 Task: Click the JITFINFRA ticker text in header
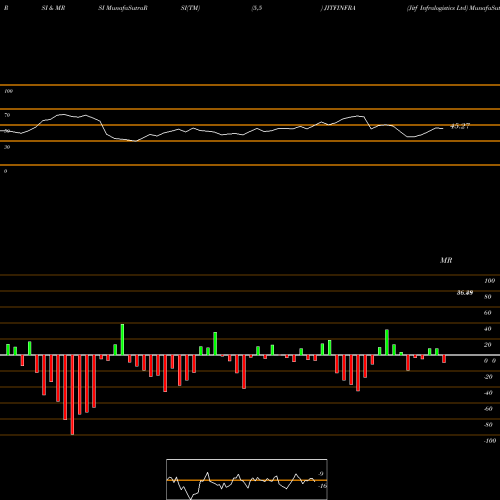(339, 8)
